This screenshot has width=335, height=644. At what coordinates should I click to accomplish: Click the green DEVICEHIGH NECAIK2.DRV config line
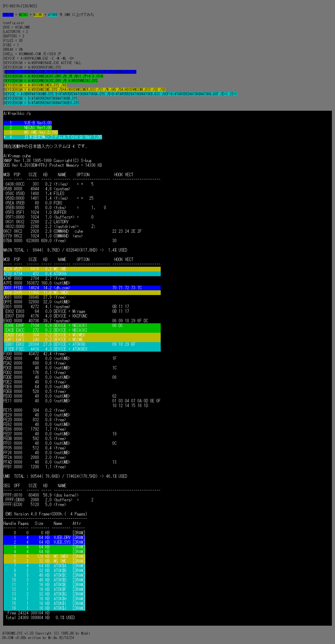51,81
